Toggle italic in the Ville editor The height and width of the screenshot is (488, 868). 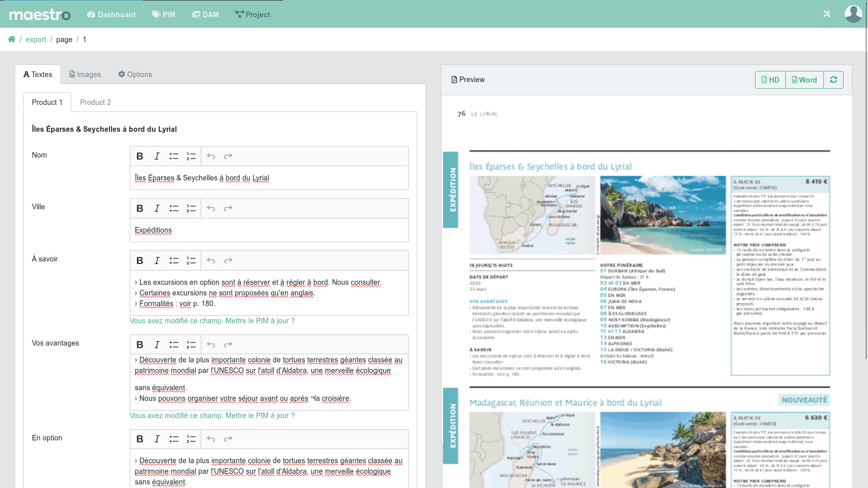click(x=157, y=209)
